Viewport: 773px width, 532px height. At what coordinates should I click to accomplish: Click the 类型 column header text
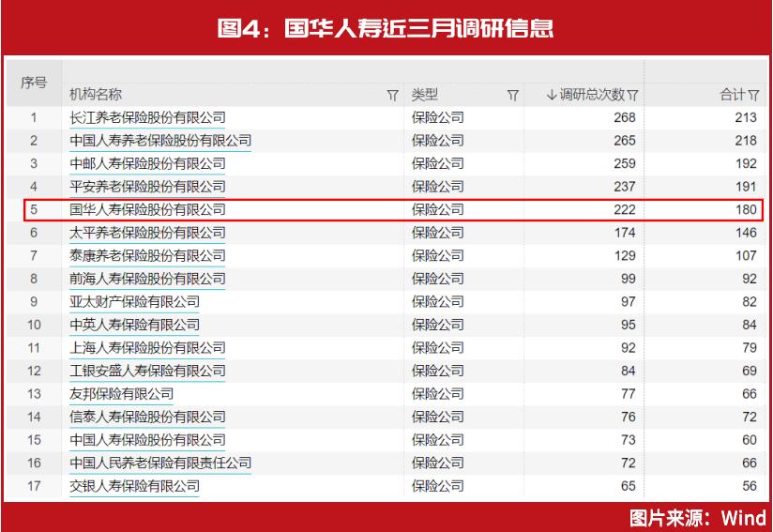(x=424, y=94)
